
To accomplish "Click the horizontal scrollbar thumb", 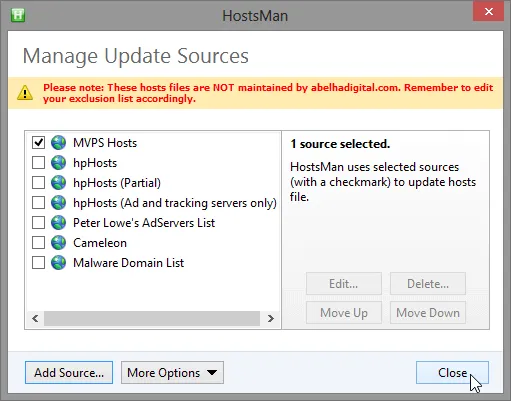I will click(152, 319).
